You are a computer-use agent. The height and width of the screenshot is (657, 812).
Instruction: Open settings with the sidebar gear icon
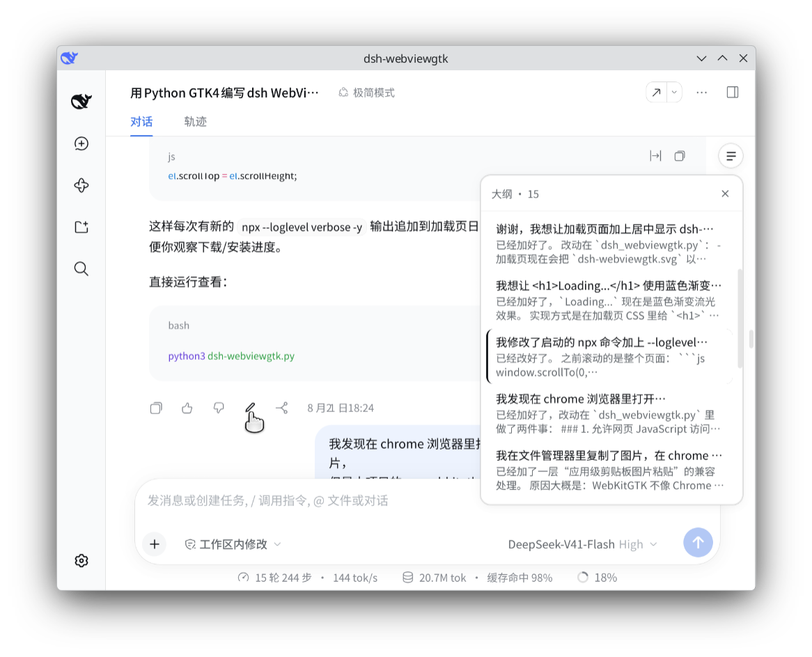(x=81, y=561)
